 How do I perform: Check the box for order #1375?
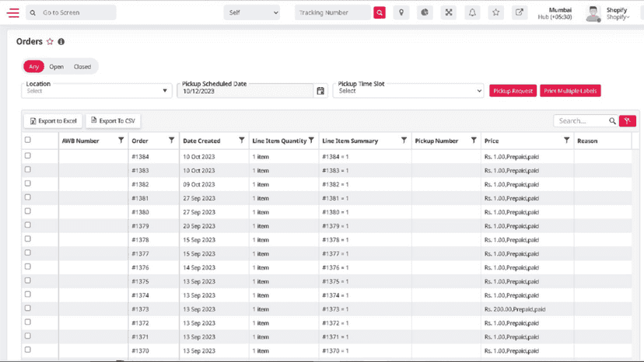click(27, 280)
